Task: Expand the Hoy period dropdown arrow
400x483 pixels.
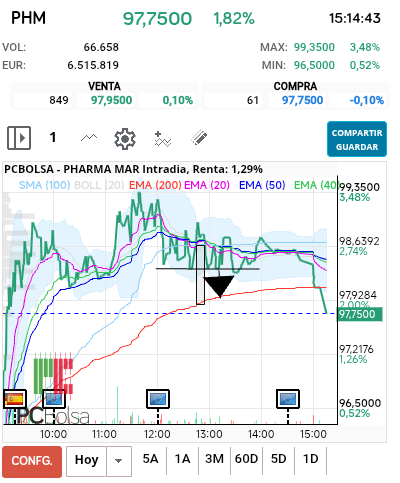Action: (x=119, y=461)
